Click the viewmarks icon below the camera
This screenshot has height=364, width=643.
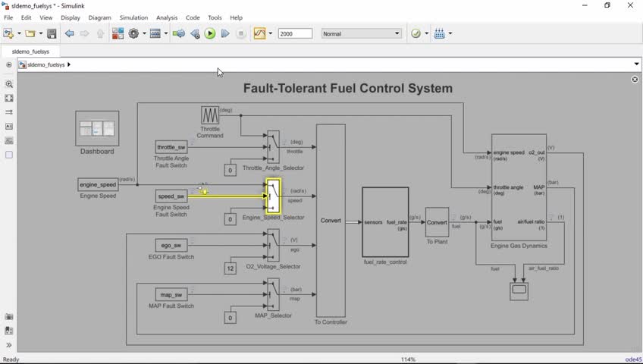(x=9, y=331)
